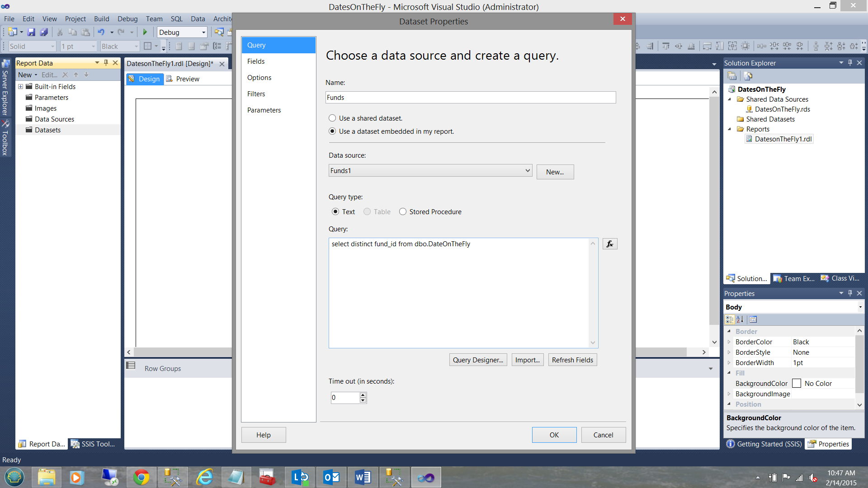Select the Text query type radio
Viewport: 868px width, 488px height.
[335, 212]
